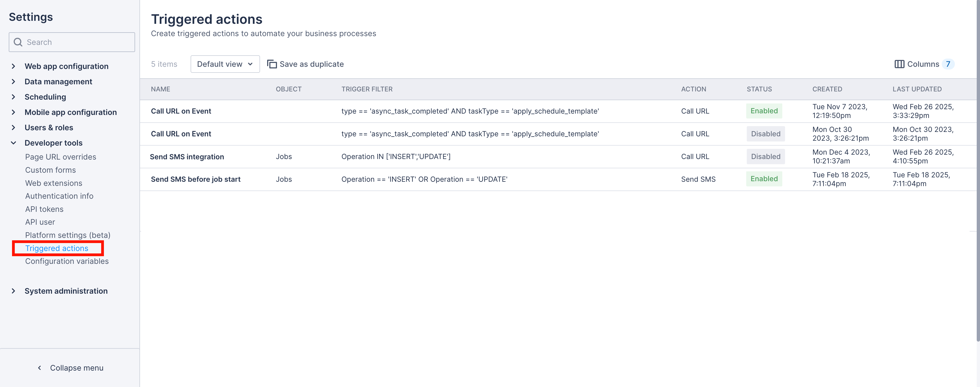
Task: Expand Web app configuration section
Action: pos(14,66)
